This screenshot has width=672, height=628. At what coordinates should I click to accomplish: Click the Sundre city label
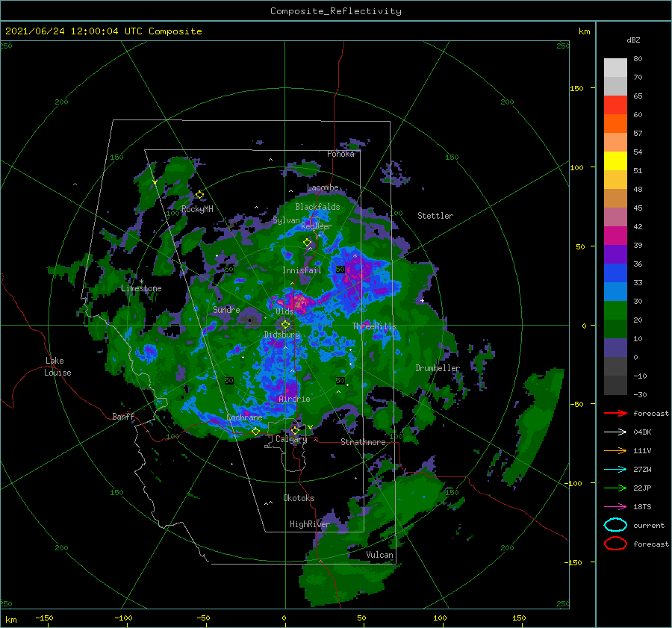click(x=226, y=309)
